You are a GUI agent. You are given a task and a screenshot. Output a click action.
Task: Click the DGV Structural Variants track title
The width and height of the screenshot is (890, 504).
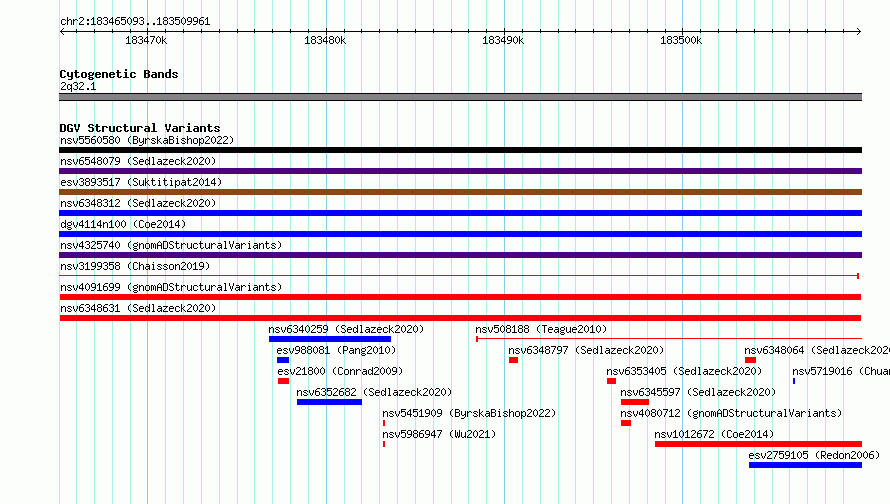click(140, 128)
